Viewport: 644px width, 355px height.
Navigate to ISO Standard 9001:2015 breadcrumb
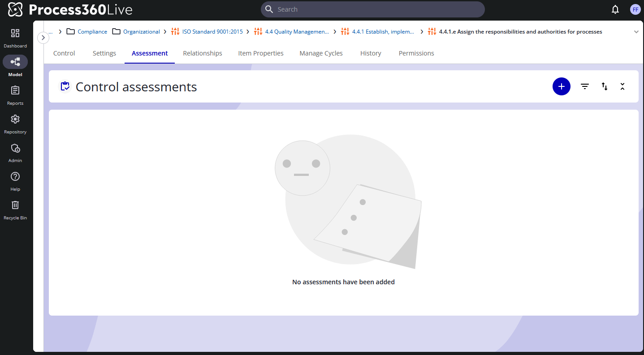click(x=212, y=32)
